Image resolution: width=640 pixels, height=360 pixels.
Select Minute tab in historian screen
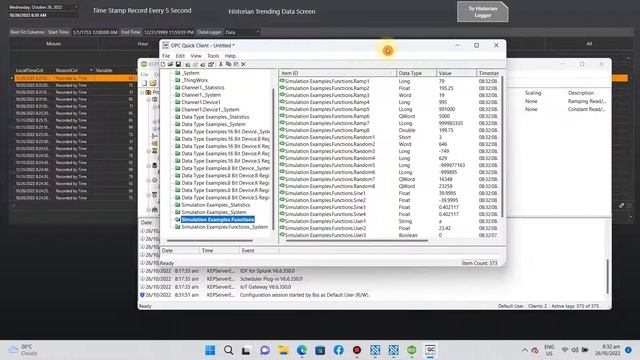coord(53,44)
